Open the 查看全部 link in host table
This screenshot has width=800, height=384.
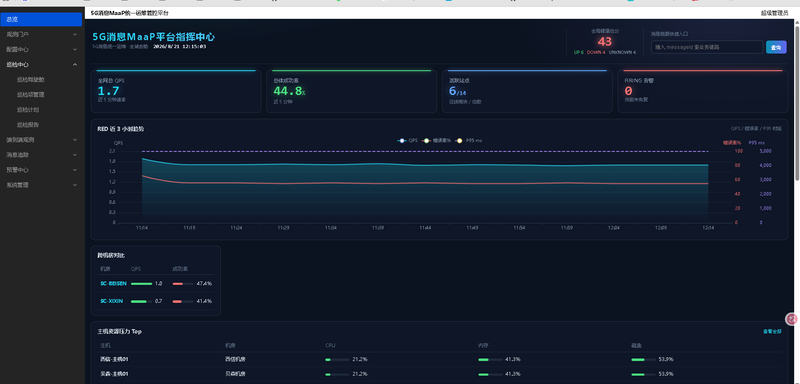pyautogui.click(x=772, y=331)
